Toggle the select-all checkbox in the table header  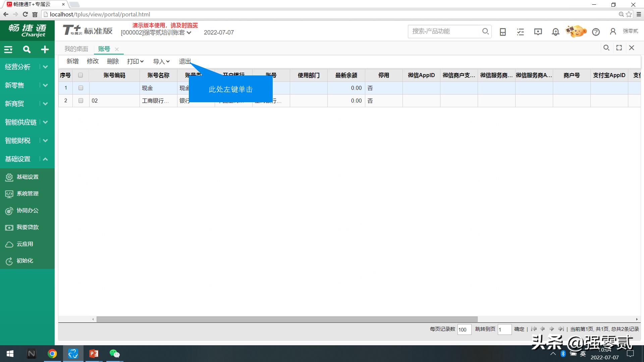click(x=80, y=75)
